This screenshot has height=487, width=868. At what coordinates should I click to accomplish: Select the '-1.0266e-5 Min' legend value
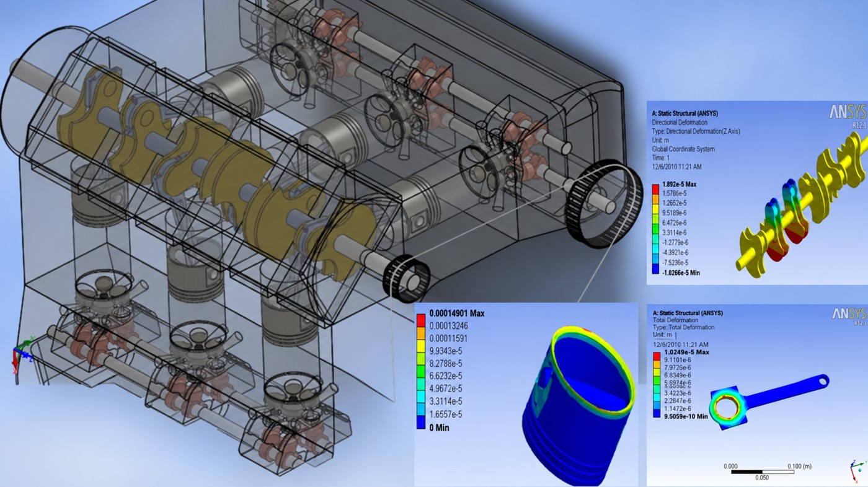click(x=681, y=272)
